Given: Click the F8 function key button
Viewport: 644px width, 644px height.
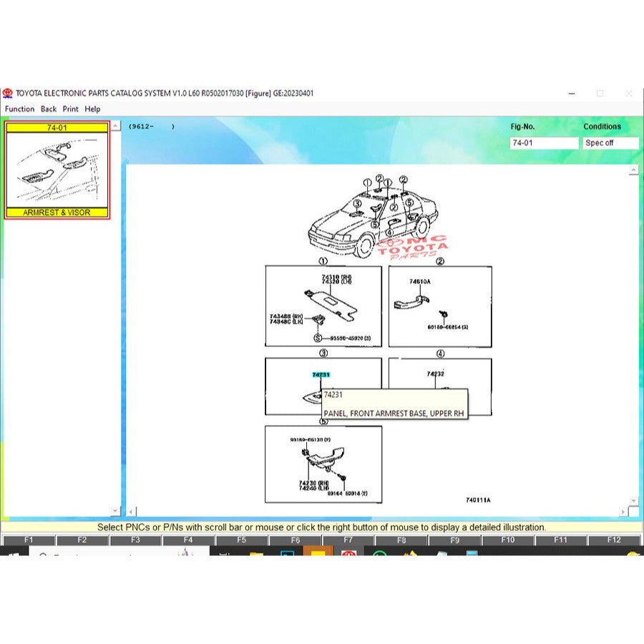Looking at the screenshot, I should tap(401, 540).
